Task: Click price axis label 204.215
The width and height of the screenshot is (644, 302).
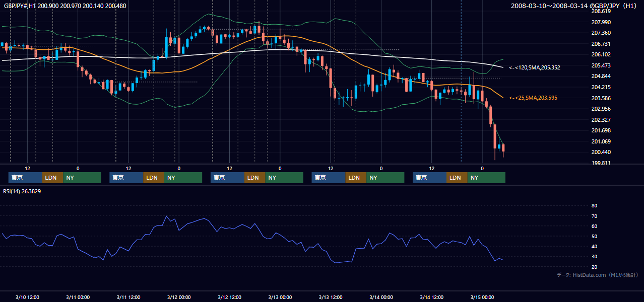Action: tap(601, 87)
